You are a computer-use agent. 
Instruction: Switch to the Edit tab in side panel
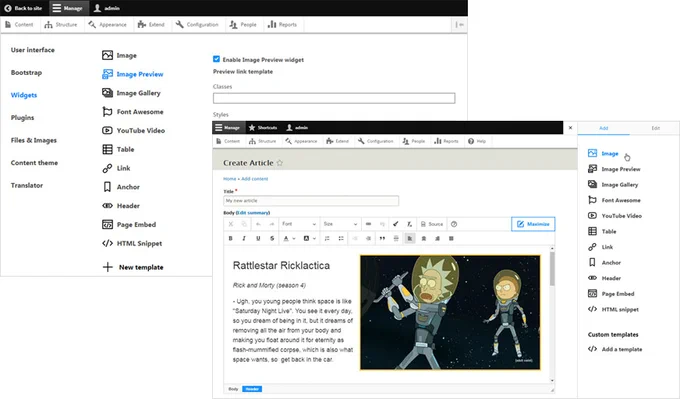coord(655,128)
